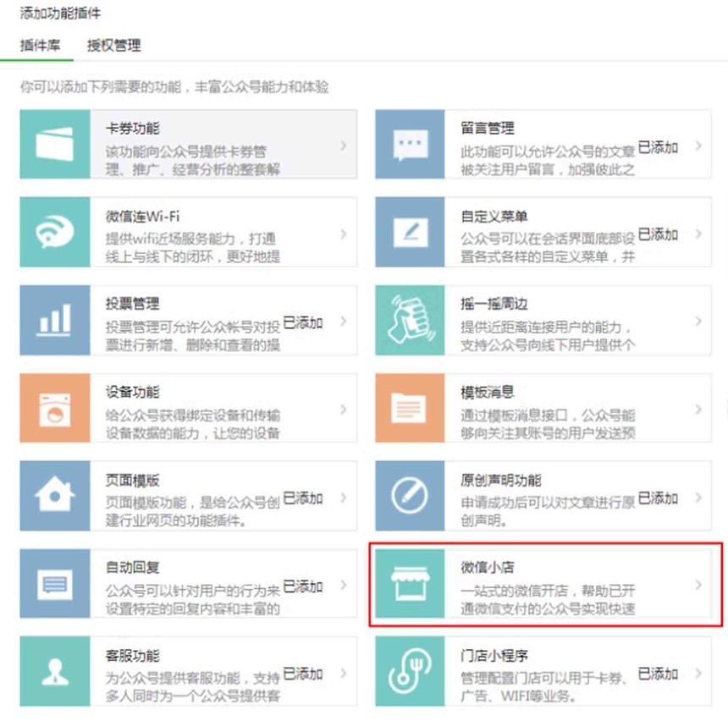Image resolution: width=728 pixels, height=721 pixels.
Task: Open the 微信小店 plugin title
Action: 488,567
